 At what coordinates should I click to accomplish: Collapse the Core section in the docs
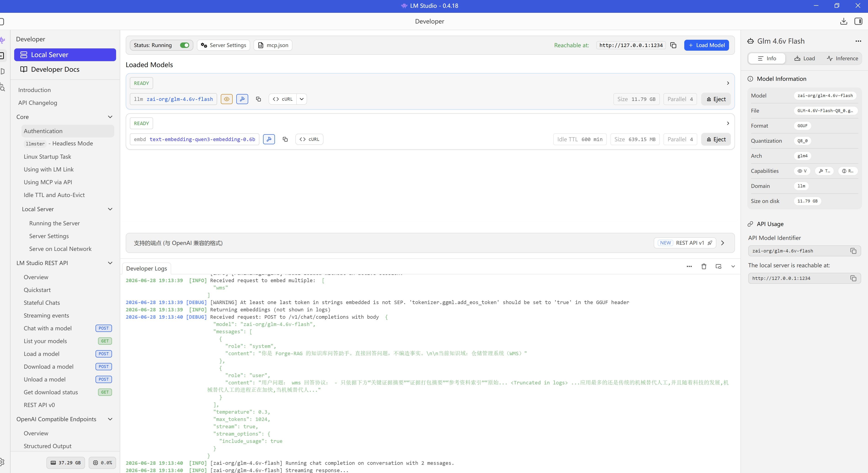[x=110, y=117]
